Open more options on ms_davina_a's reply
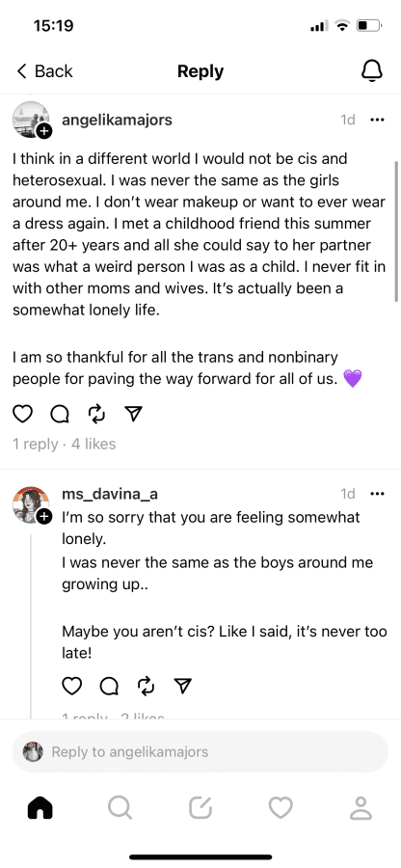The image size is (401, 868). pos(377,494)
